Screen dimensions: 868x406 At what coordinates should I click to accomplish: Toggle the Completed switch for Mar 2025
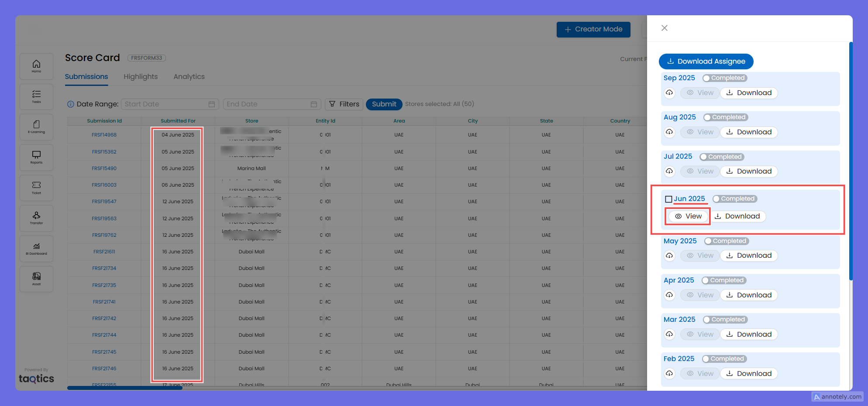point(725,320)
